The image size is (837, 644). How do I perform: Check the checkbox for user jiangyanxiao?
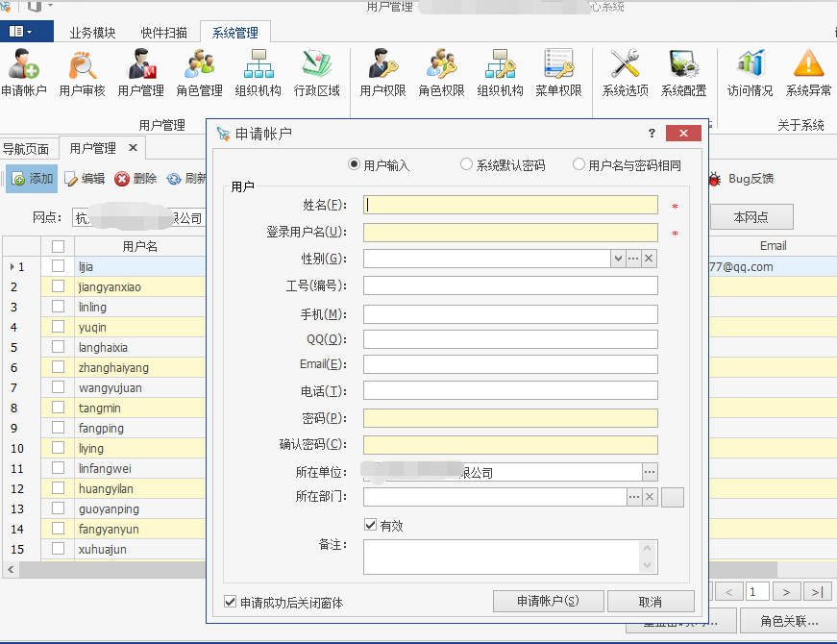tap(59, 286)
